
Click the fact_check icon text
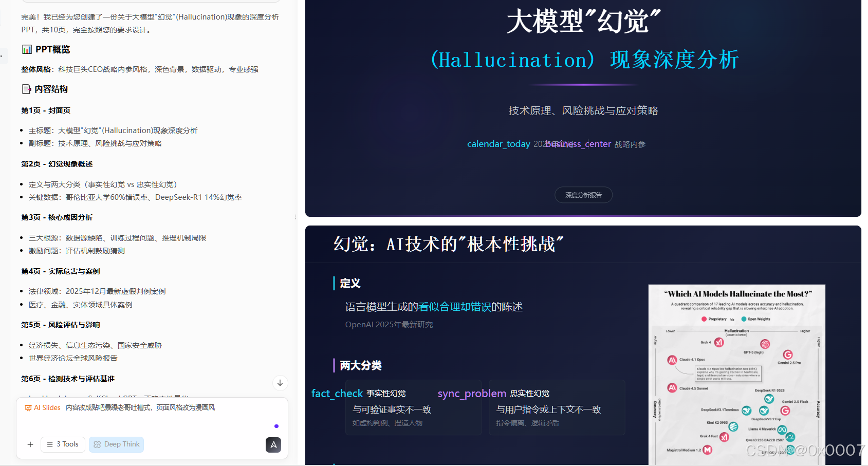tap(337, 394)
